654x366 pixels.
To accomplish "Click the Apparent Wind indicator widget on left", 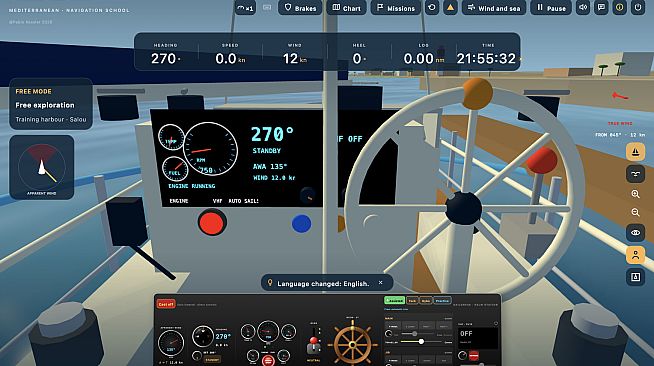I will point(42,167).
